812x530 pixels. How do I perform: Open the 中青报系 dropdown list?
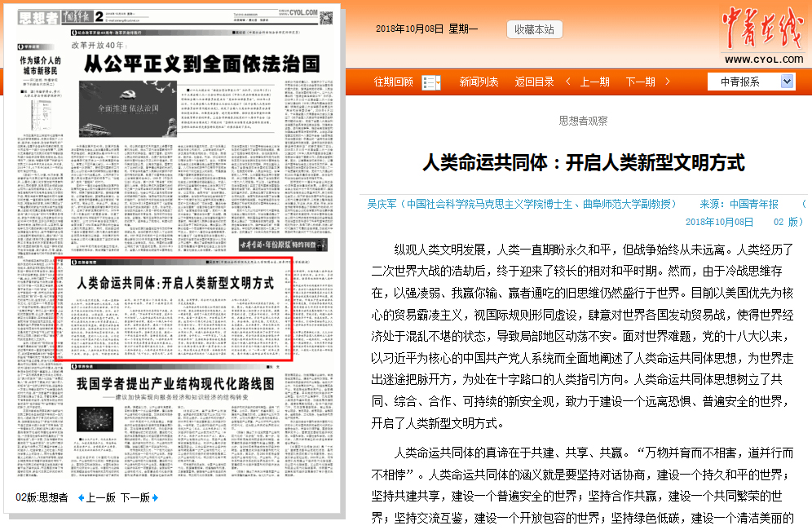click(x=786, y=82)
